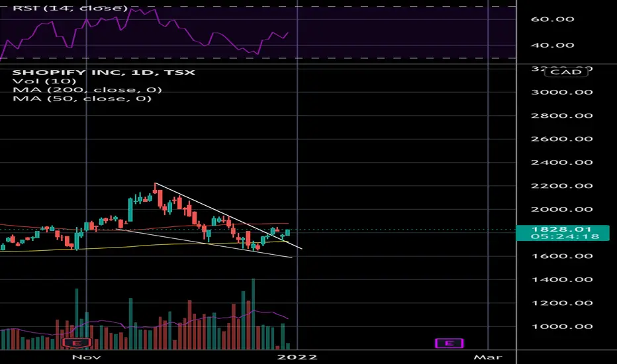Click the 2400.00 price axis label
This screenshot has width=617, height=364.
562,162
